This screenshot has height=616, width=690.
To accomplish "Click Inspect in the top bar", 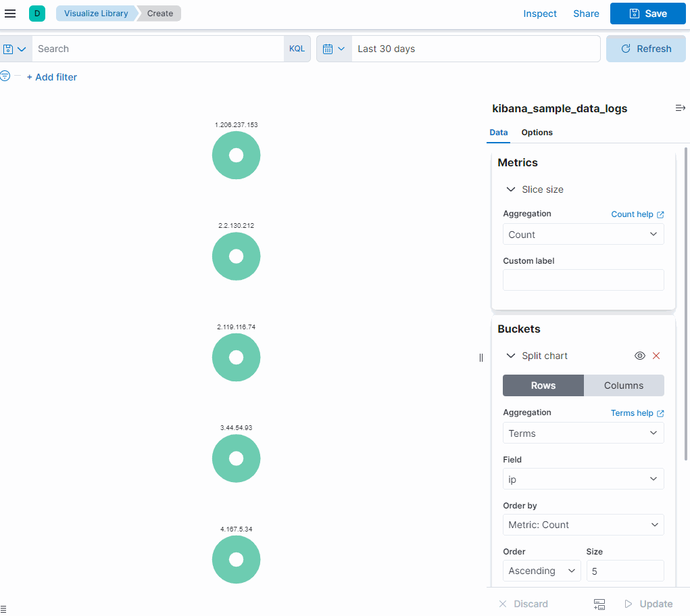I will (x=539, y=14).
